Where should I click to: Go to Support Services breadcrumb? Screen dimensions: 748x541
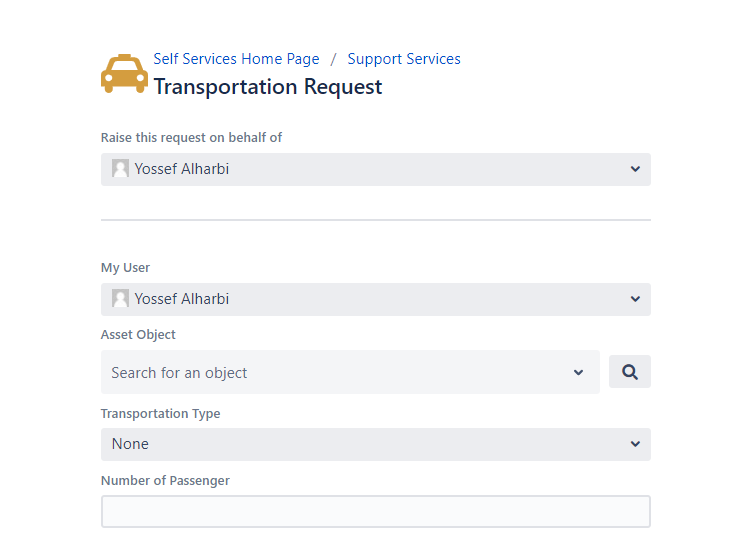click(x=404, y=59)
